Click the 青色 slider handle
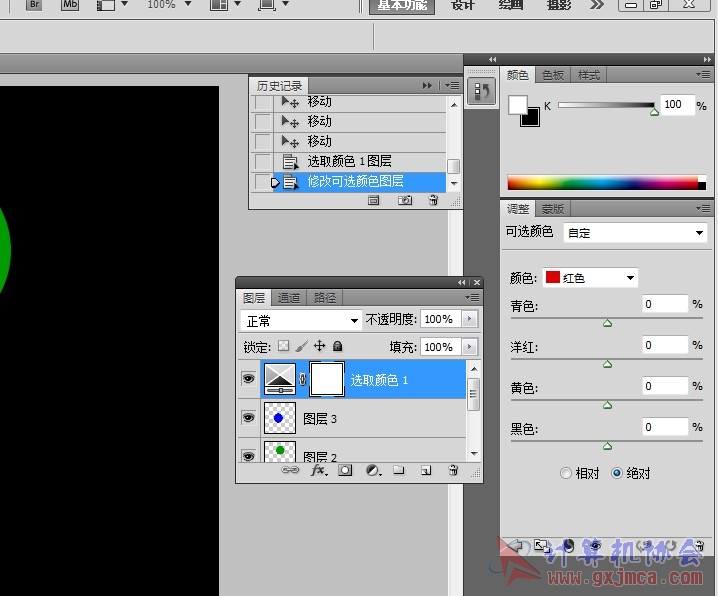 (x=608, y=323)
